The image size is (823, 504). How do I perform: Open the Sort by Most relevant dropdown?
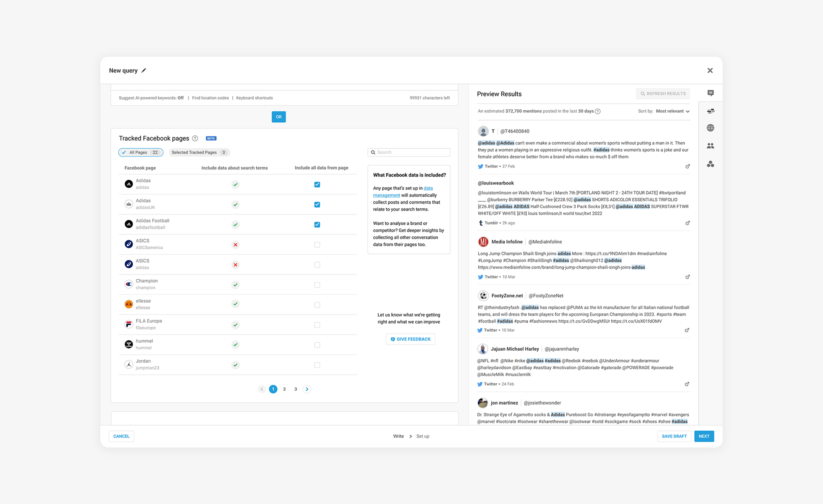(x=672, y=111)
